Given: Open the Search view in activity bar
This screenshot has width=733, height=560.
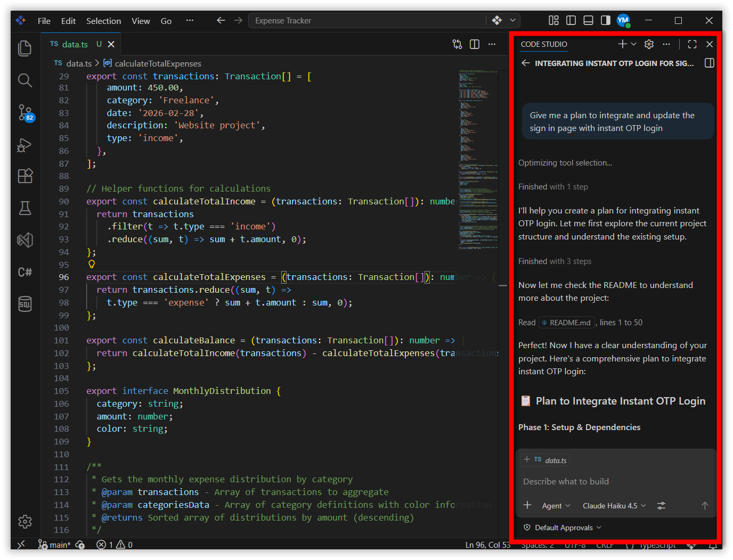Looking at the screenshot, I should 25,80.
